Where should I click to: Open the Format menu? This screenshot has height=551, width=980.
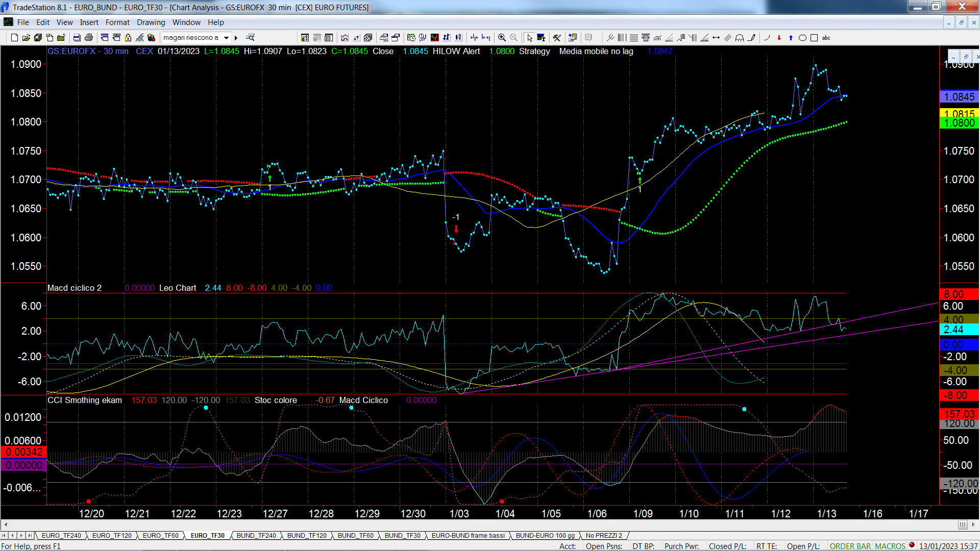(117, 22)
